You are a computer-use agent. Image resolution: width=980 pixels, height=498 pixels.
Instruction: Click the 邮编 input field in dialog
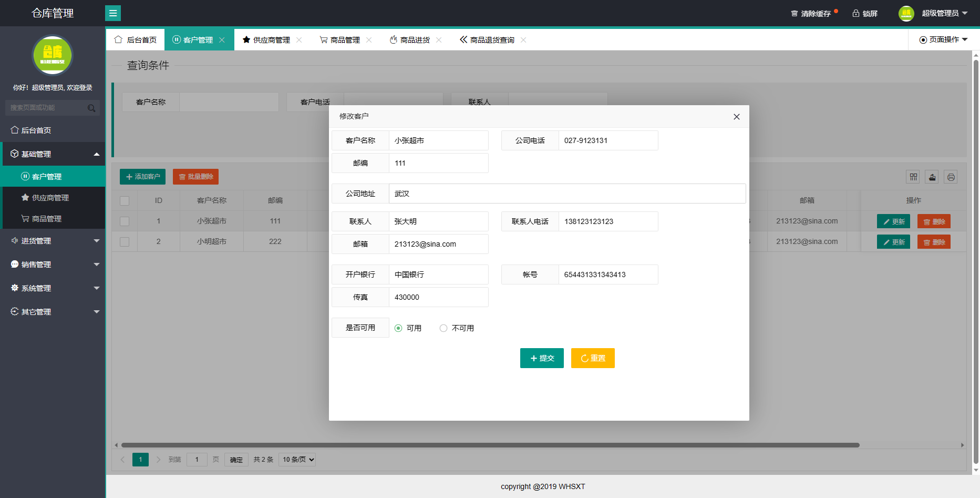click(x=438, y=163)
